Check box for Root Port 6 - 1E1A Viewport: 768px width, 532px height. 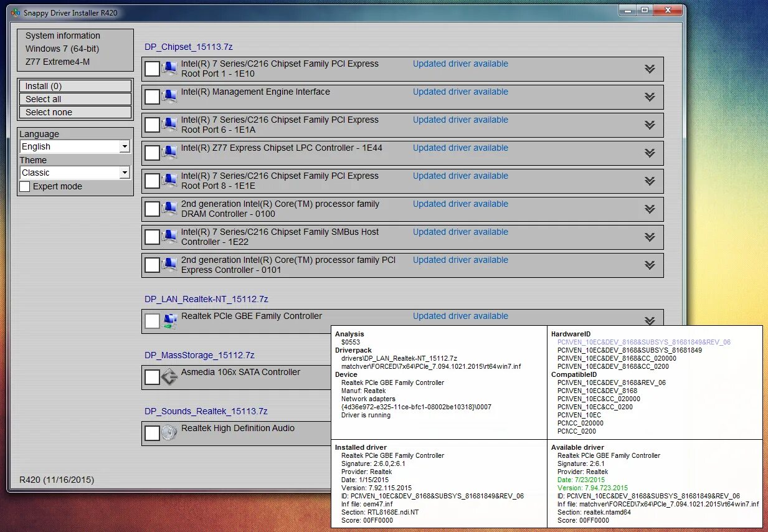pos(152,125)
